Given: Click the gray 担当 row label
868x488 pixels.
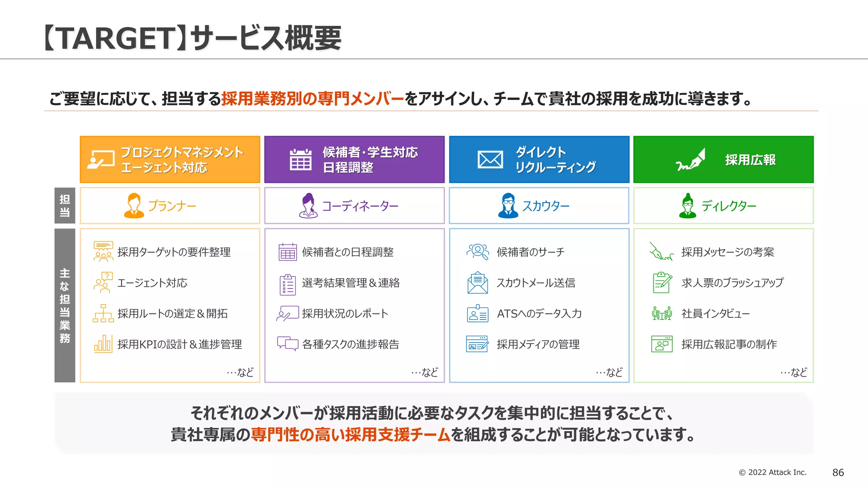Looking at the screenshot, I should click(x=65, y=205).
